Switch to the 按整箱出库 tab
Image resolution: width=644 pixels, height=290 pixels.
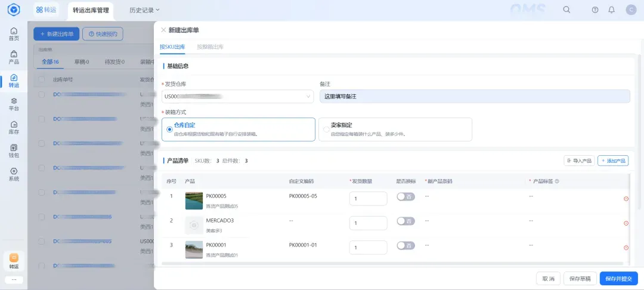tap(210, 47)
